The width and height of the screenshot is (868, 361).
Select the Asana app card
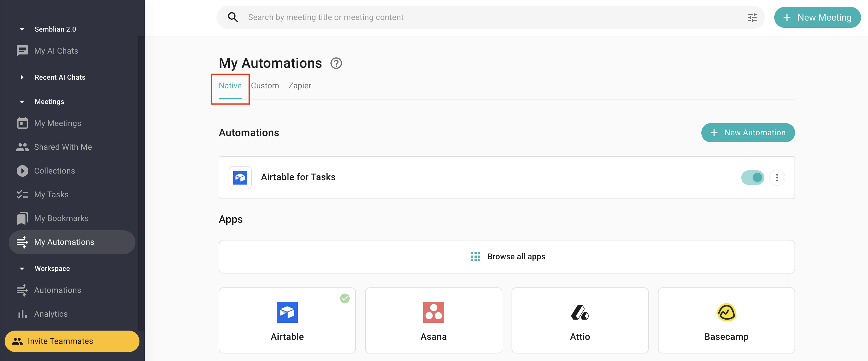pos(433,320)
